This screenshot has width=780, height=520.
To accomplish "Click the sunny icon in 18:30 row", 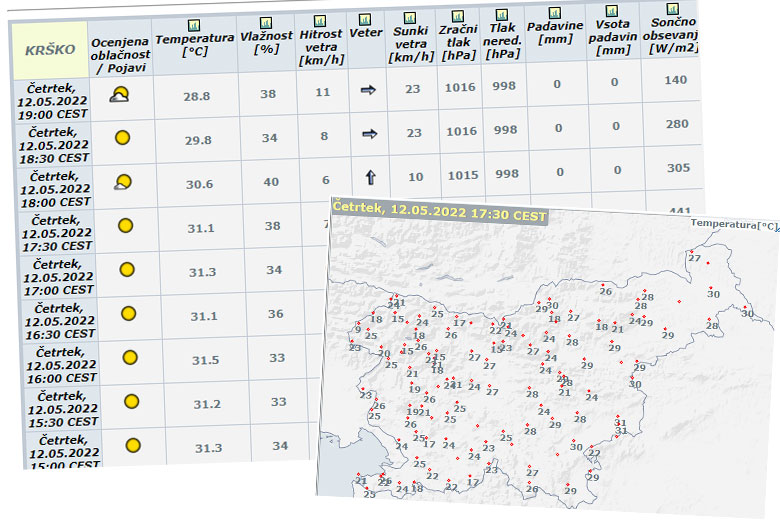I will pyautogui.click(x=122, y=138).
